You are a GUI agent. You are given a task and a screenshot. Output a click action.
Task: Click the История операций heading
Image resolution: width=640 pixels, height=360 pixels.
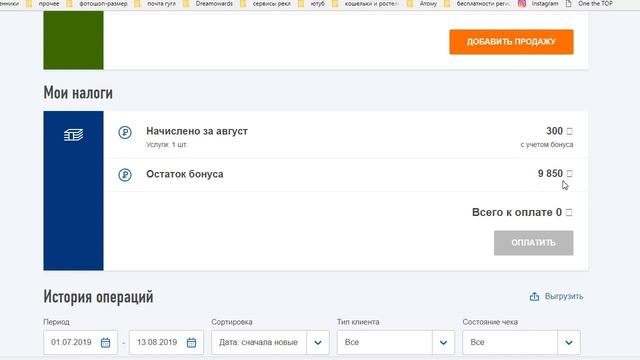click(x=98, y=297)
